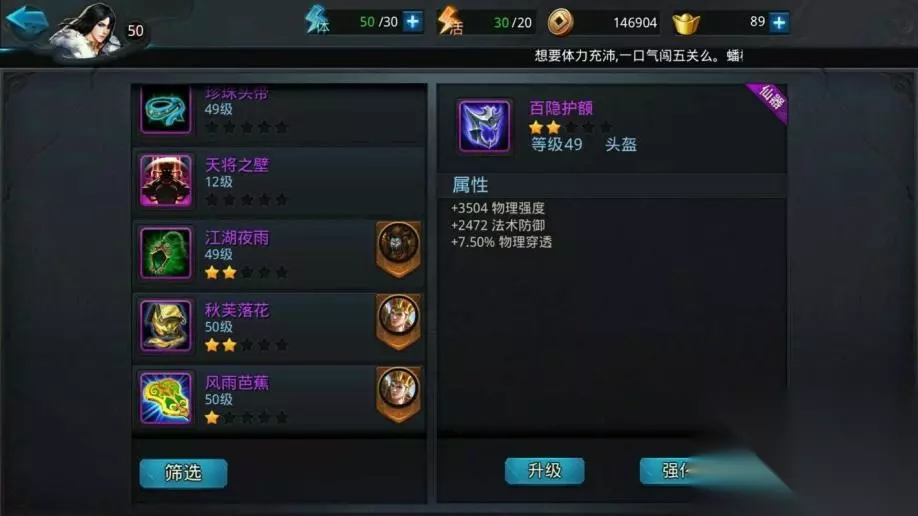The image size is (918, 516).
Task: Click the 强化 enhance button
Action: (x=673, y=471)
